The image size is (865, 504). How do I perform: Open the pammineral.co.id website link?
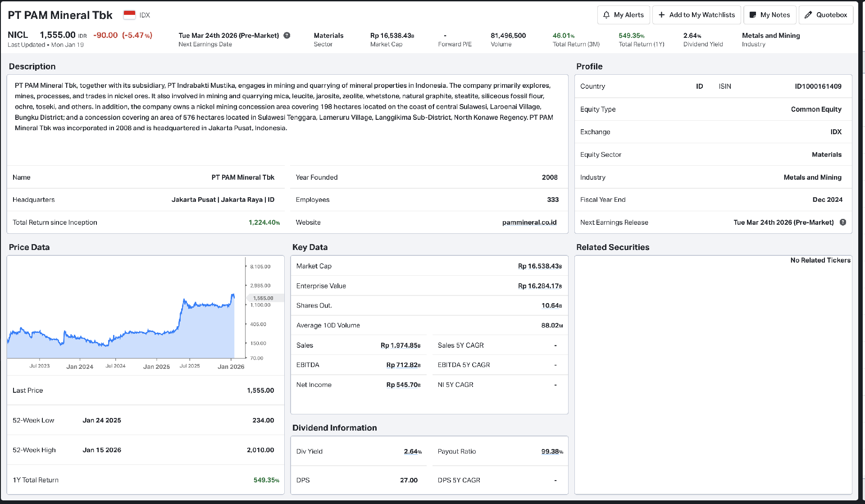(529, 222)
